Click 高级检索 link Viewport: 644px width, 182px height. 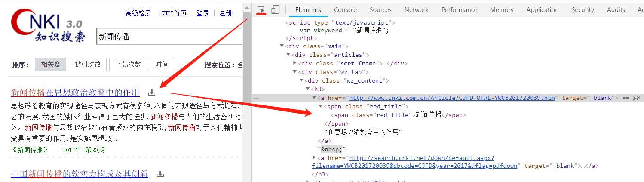[x=138, y=13]
